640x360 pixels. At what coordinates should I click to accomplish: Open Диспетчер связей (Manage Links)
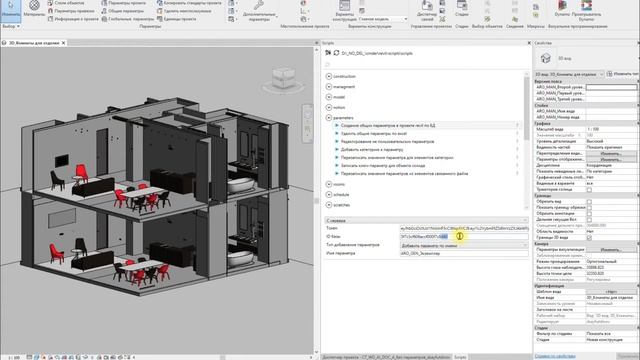427,11
